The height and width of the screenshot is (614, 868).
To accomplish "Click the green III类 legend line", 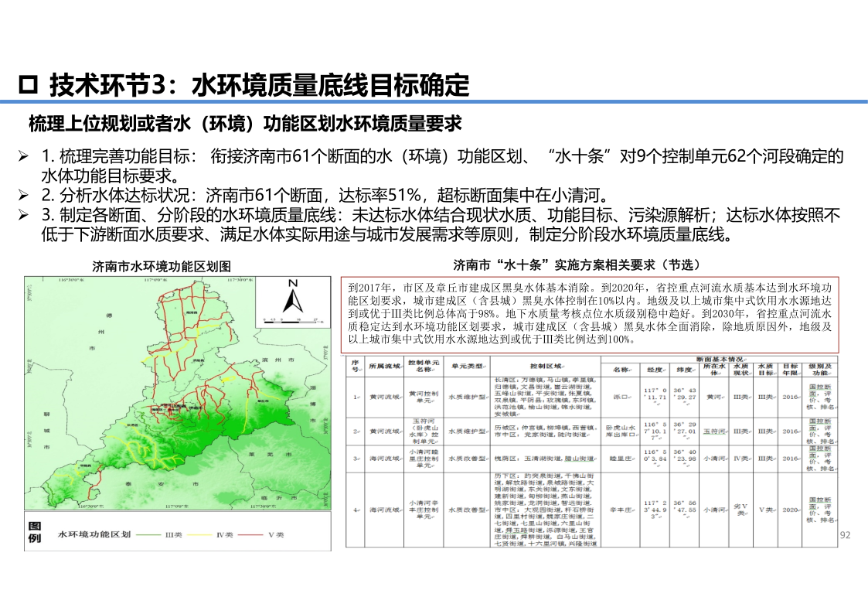I will click(148, 535).
